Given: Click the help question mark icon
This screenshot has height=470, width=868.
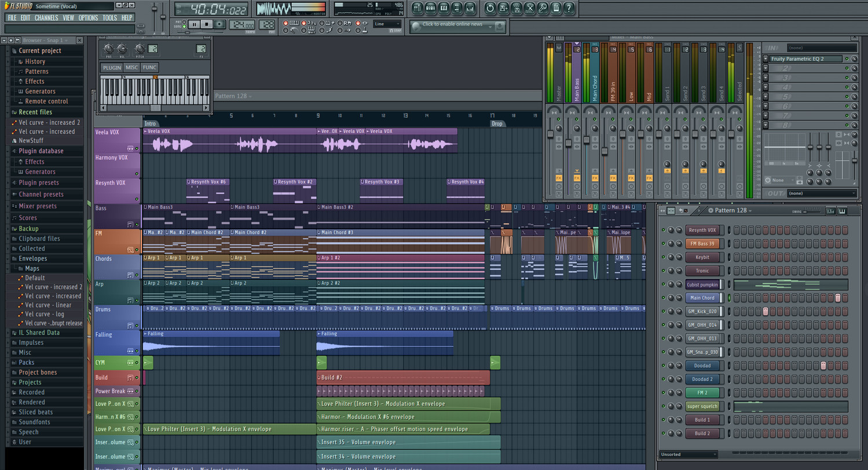Looking at the screenshot, I should (569, 8).
